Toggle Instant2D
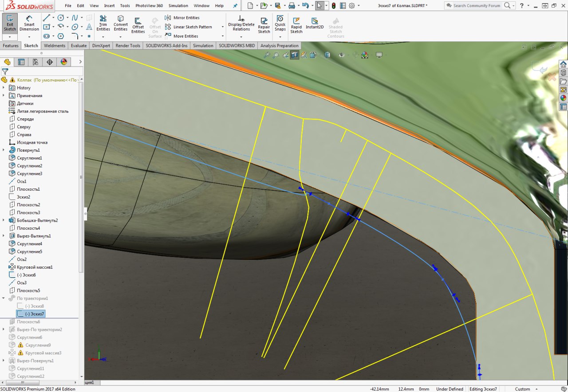 click(315, 23)
